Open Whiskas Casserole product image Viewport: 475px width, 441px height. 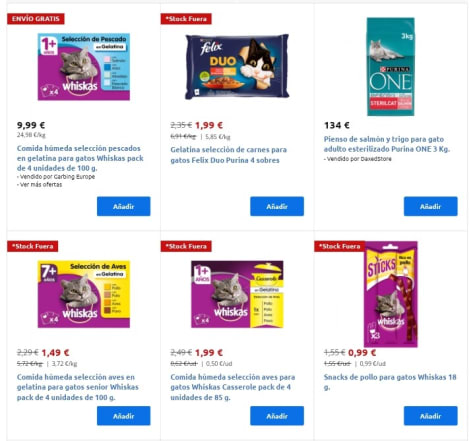coord(237,294)
